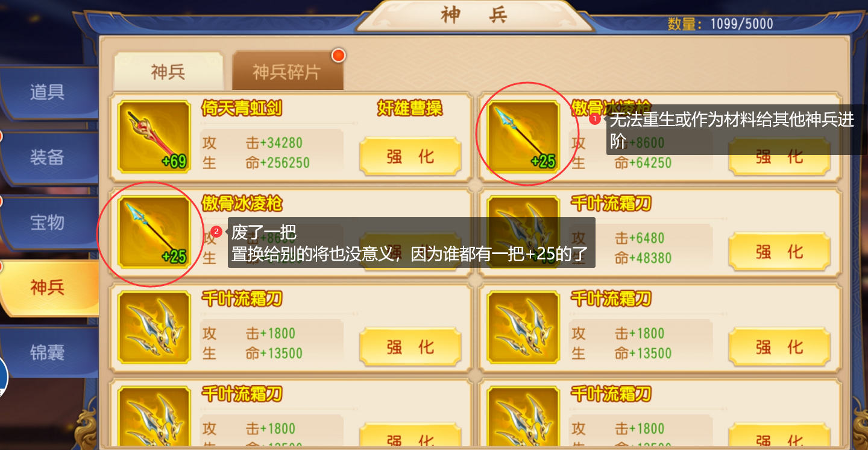Image resolution: width=868 pixels, height=450 pixels.
Task: Open the 道具 category in sidebar
Action: tap(48, 92)
